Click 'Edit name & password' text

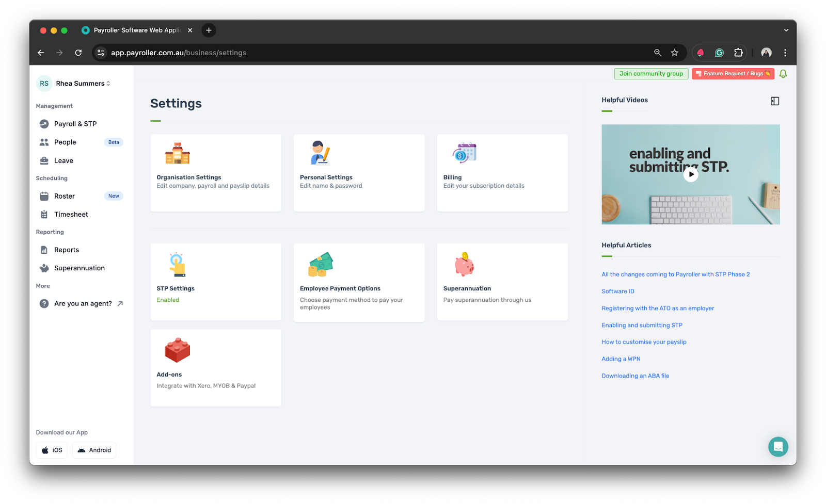pos(331,186)
